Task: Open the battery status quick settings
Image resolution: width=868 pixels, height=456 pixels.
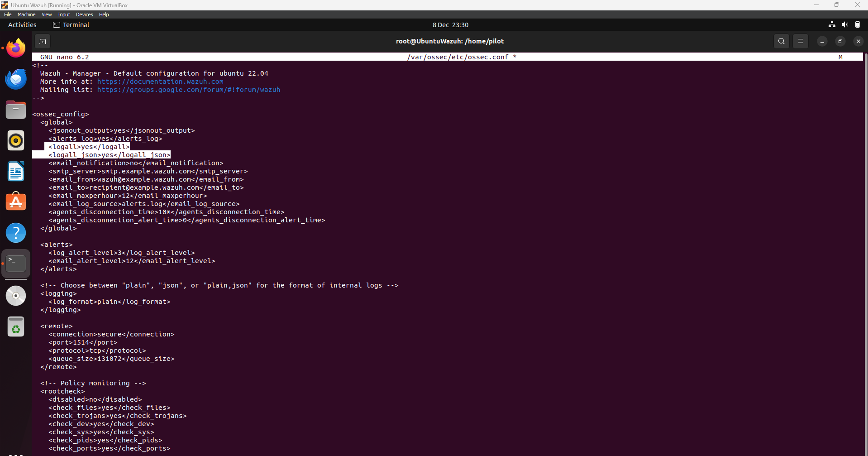Action: click(x=858, y=24)
